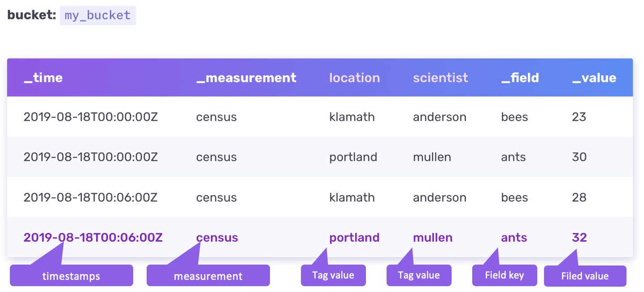Click the value 23 in first row

point(579,117)
